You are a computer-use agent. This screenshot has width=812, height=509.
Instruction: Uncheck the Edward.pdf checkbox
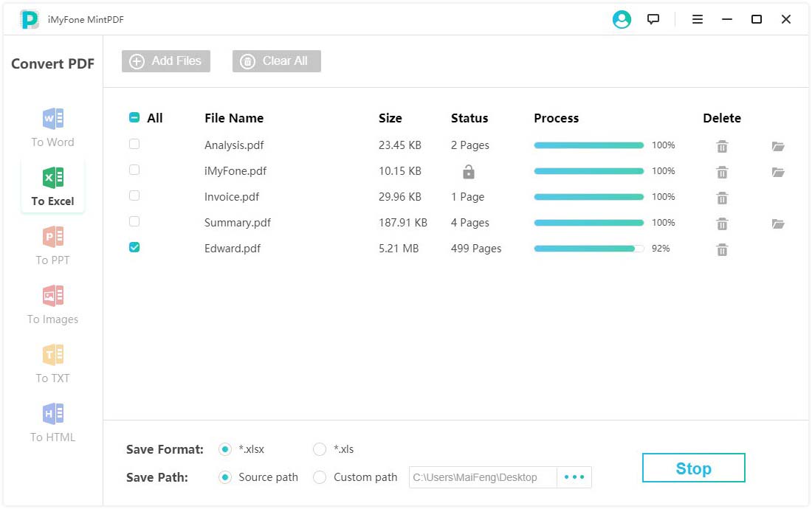click(134, 247)
